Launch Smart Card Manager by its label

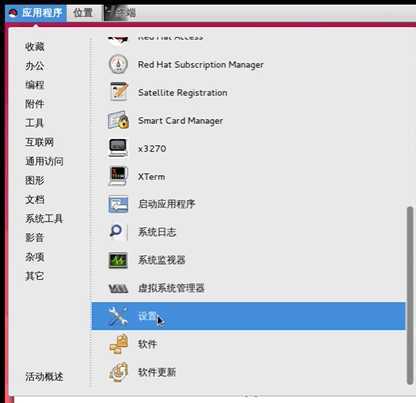point(180,121)
